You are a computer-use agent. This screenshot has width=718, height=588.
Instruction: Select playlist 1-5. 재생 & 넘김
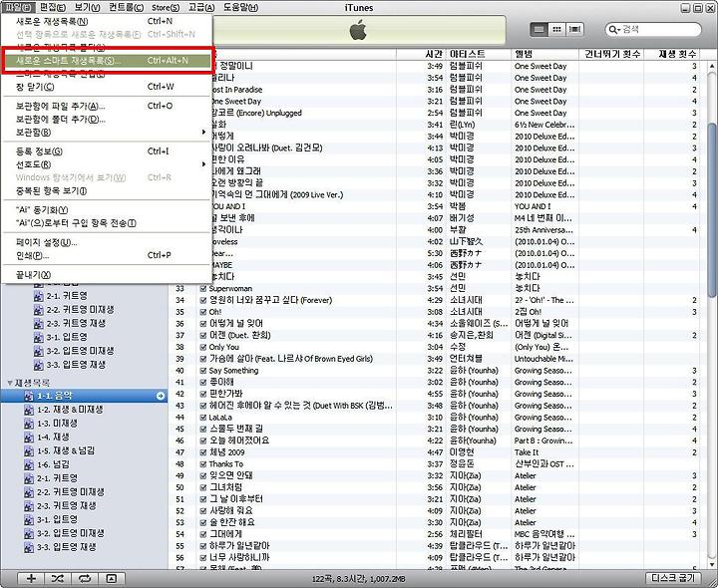[x=66, y=450]
